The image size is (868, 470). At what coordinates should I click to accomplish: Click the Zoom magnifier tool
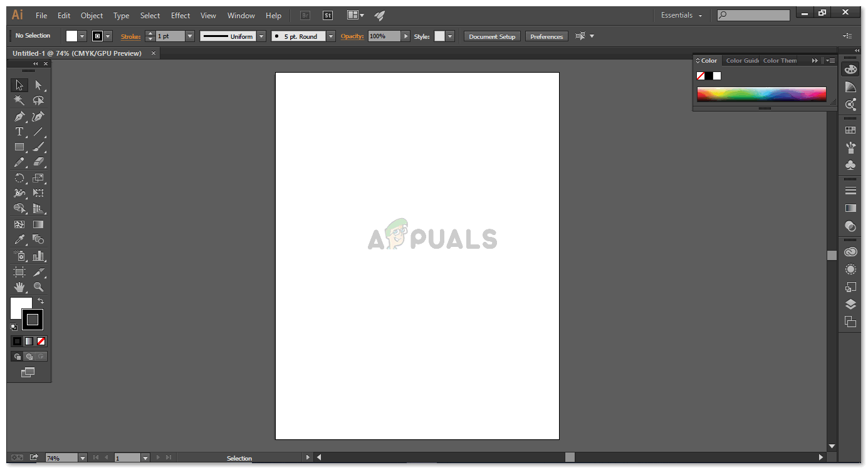tap(38, 287)
